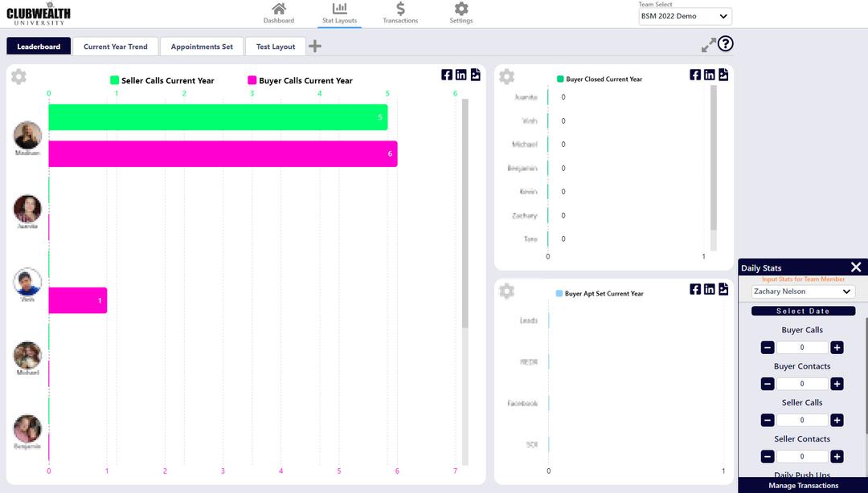The height and width of the screenshot is (493, 868).
Task: Open the Test Layout tab
Action: pyautogui.click(x=276, y=47)
